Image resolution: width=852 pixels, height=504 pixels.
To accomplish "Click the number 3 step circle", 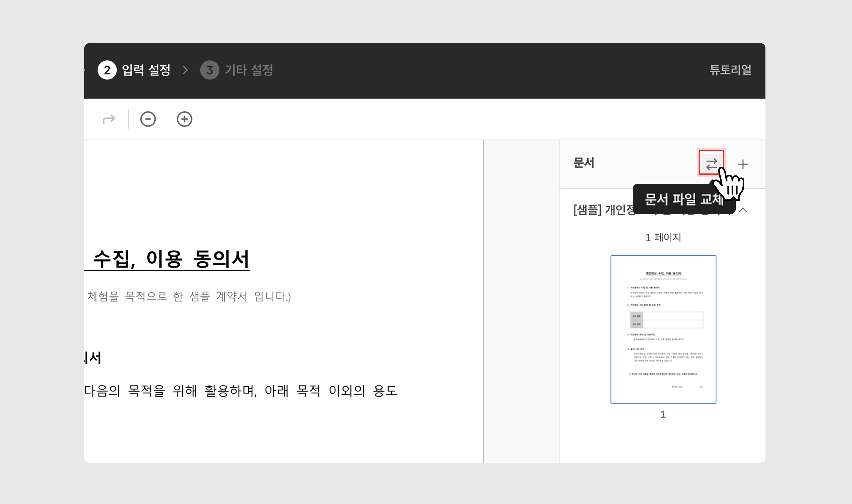I will pyautogui.click(x=209, y=70).
